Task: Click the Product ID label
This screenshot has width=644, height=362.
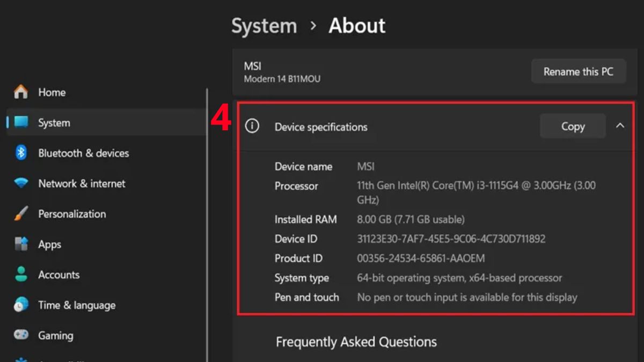Action: coord(298,258)
